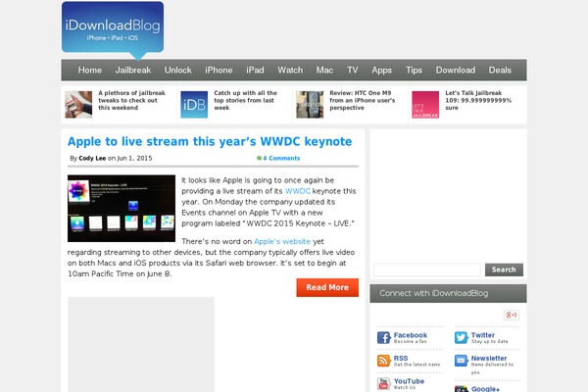Open the Deals menu item

pos(500,71)
